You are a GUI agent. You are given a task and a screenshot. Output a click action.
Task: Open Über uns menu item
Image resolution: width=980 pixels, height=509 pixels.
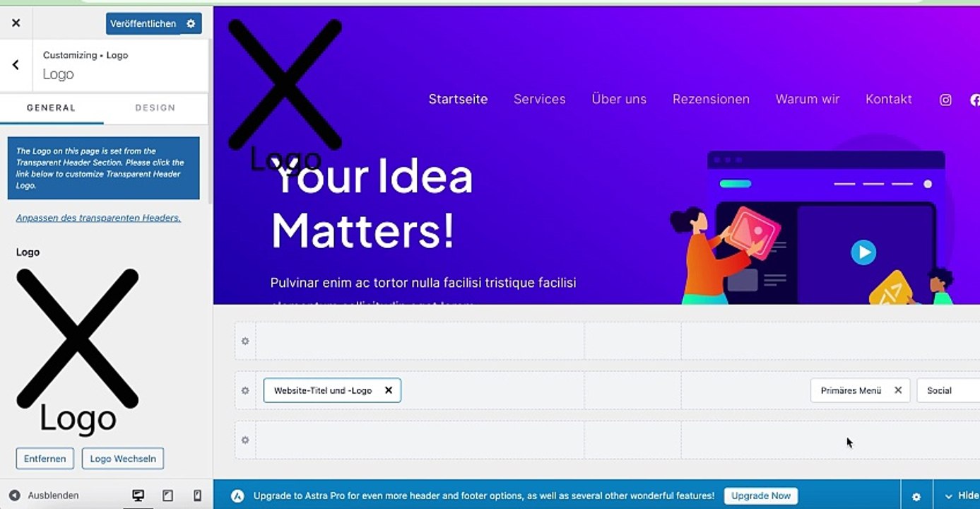coord(619,100)
